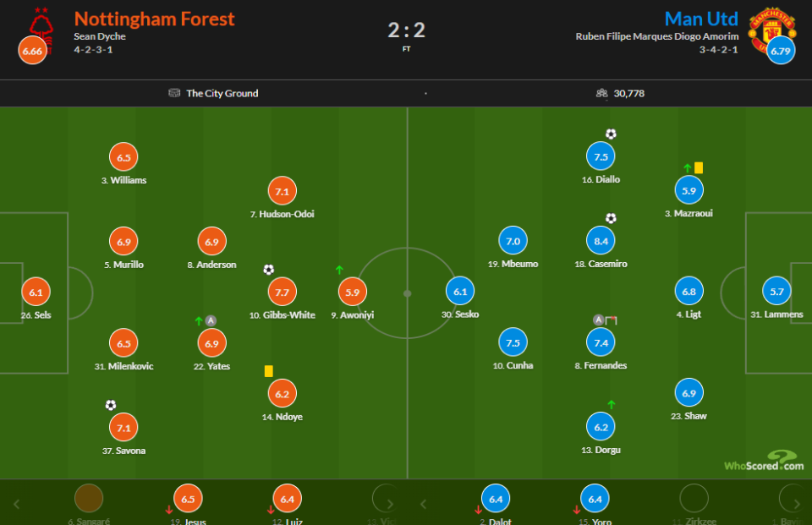Image resolution: width=812 pixels, height=525 pixels.
Task: Open the Nottingham Forest team name link
Action: point(155,19)
